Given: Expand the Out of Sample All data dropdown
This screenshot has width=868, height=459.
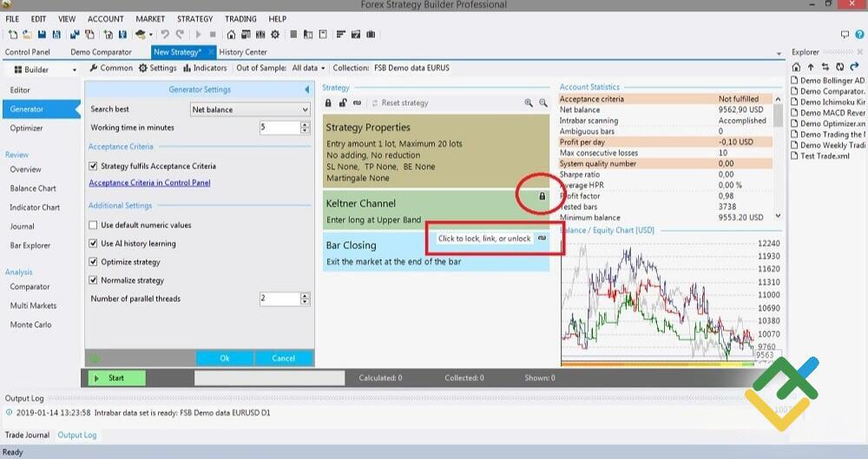Looking at the screenshot, I should coord(308,68).
